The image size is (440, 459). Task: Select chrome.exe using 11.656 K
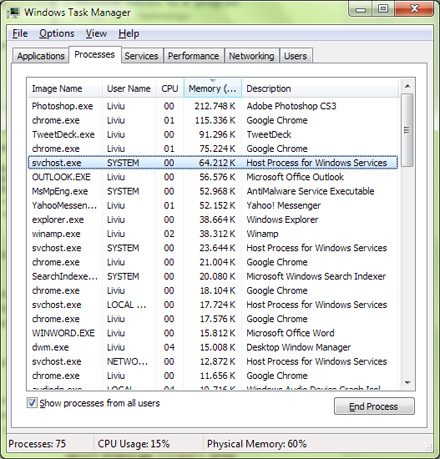click(x=213, y=376)
